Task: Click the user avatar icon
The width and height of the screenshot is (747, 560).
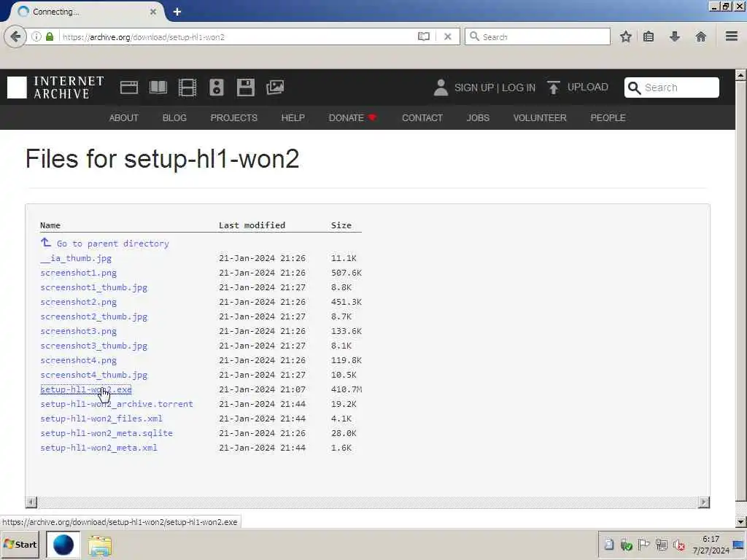Action: pyautogui.click(x=441, y=87)
